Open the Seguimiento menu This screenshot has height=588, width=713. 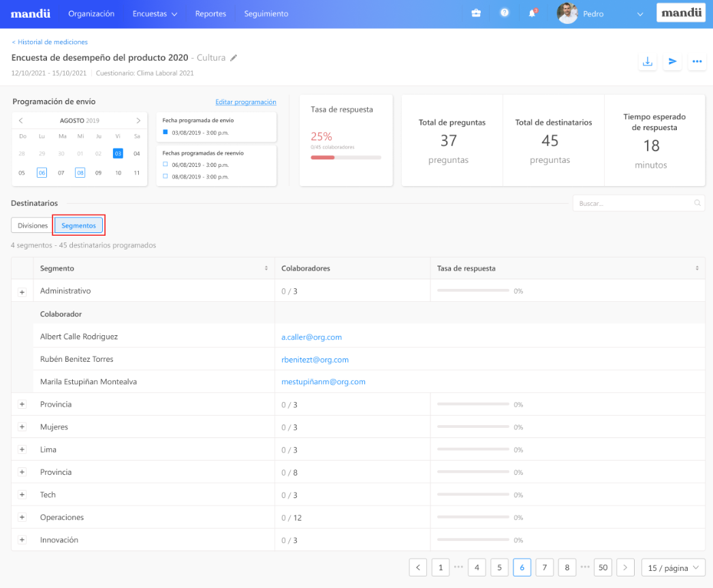[x=266, y=14]
